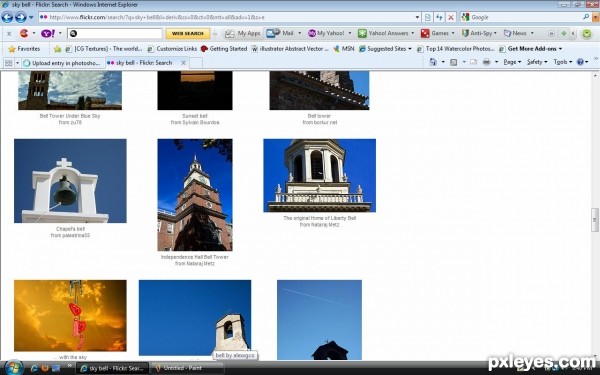Image resolution: width=600 pixels, height=375 pixels.
Task: Switch to Upload entry in photoshop tab
Action: pos(62,63)
